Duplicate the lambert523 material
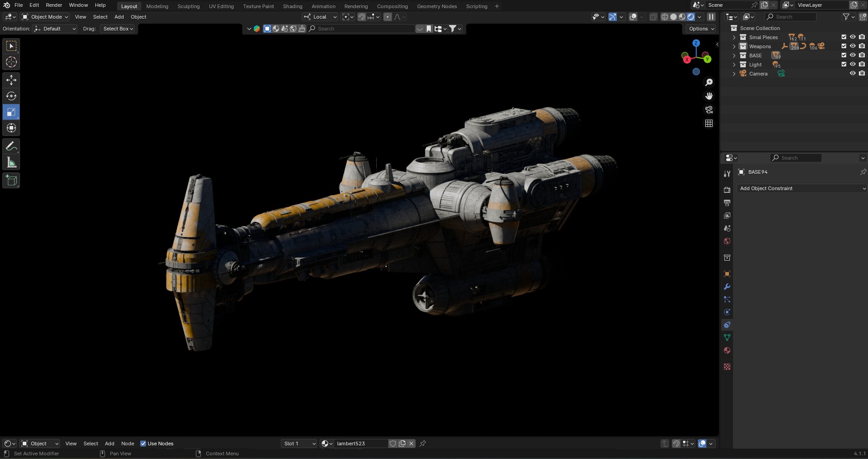The width and height of the screenshot is (868, 459). 402,444
